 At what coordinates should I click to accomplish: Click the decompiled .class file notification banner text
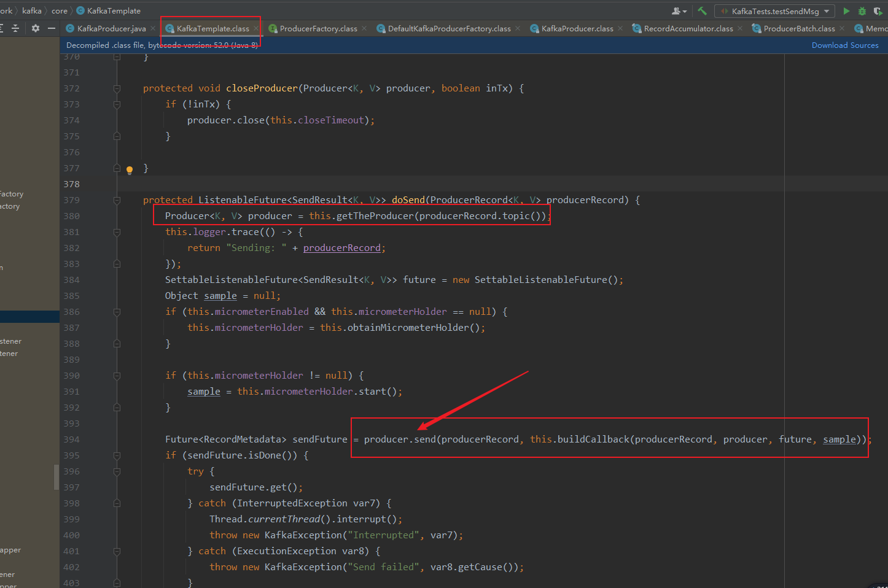[162, 45]
